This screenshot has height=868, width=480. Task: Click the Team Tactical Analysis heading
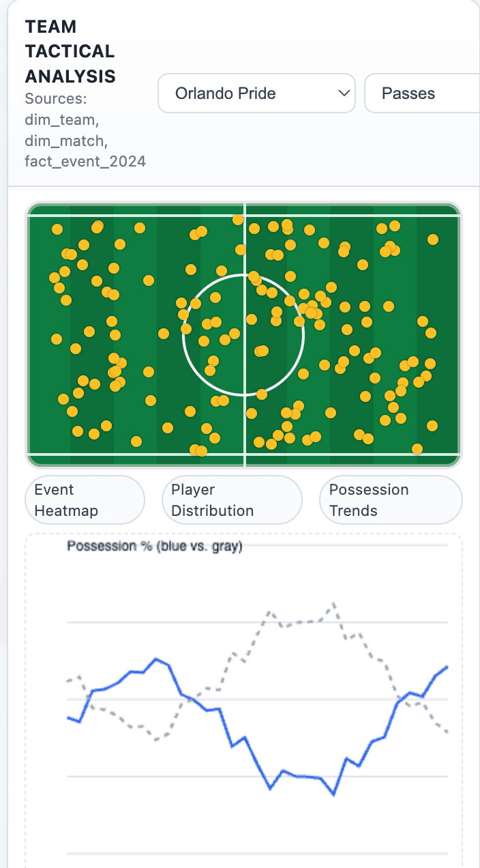click(70, 51)
